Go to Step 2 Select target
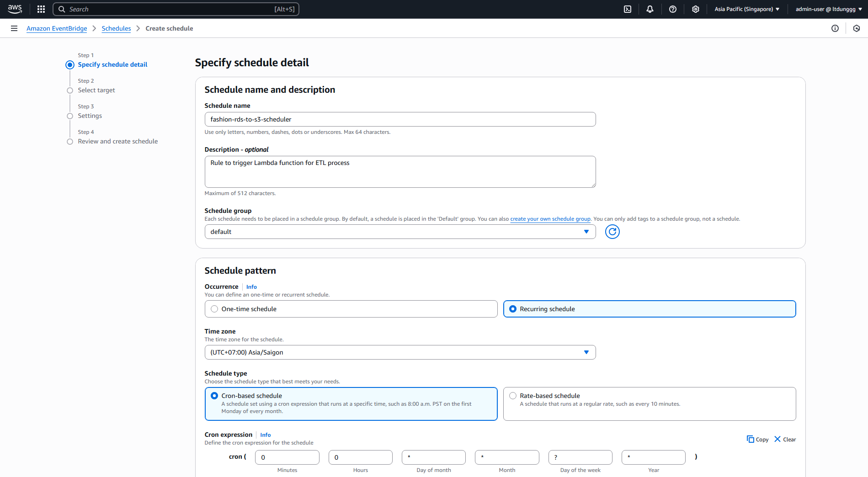Screen dimensions: 868x477 [96, 90]
